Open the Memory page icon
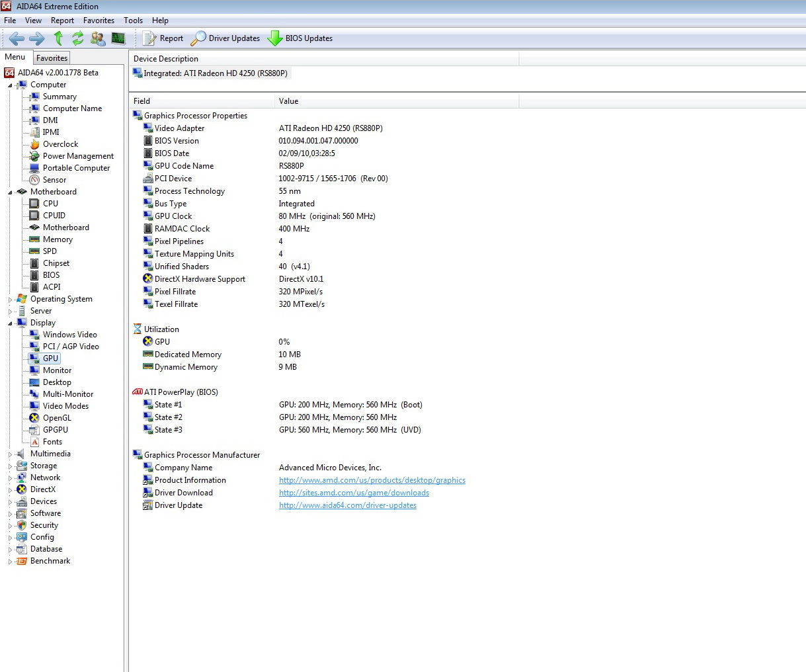 (34, 239)
